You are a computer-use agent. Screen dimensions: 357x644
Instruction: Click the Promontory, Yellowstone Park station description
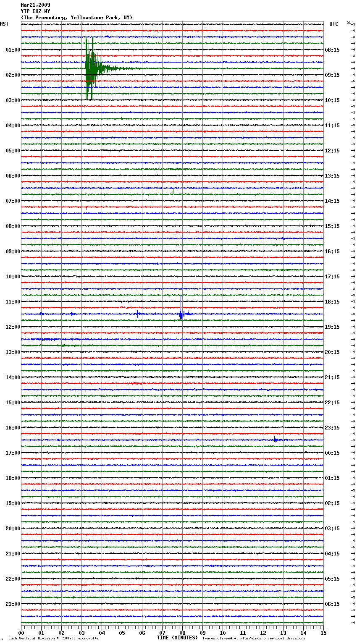76,18
